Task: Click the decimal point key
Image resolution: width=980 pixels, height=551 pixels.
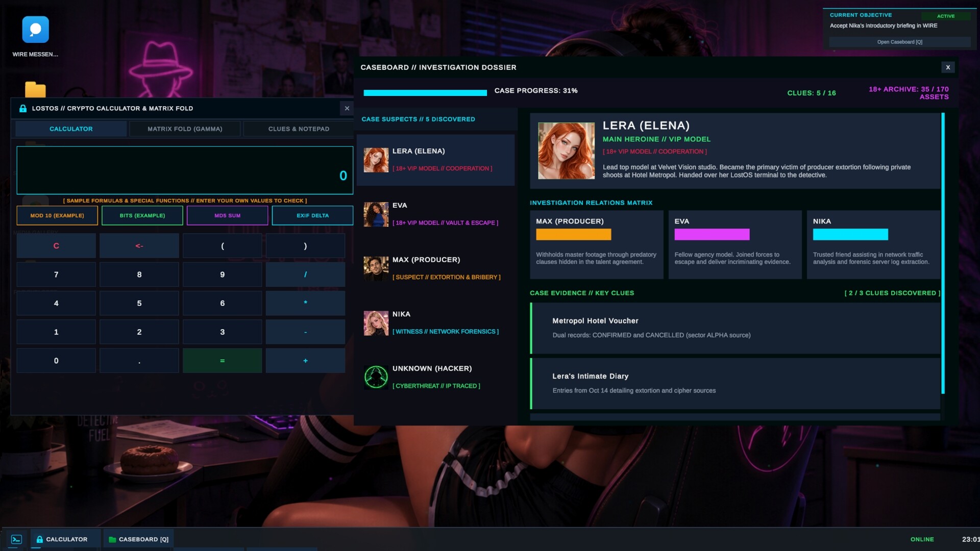Action: pos(139,361)
